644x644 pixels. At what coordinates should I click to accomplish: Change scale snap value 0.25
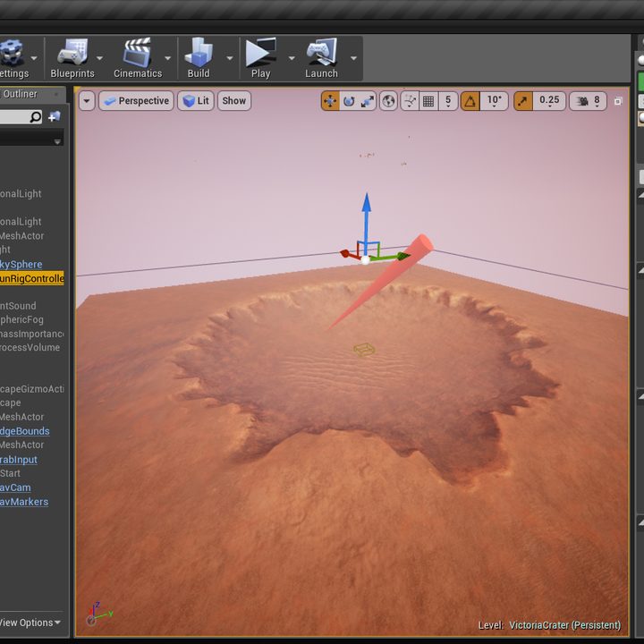coord(549,100)
